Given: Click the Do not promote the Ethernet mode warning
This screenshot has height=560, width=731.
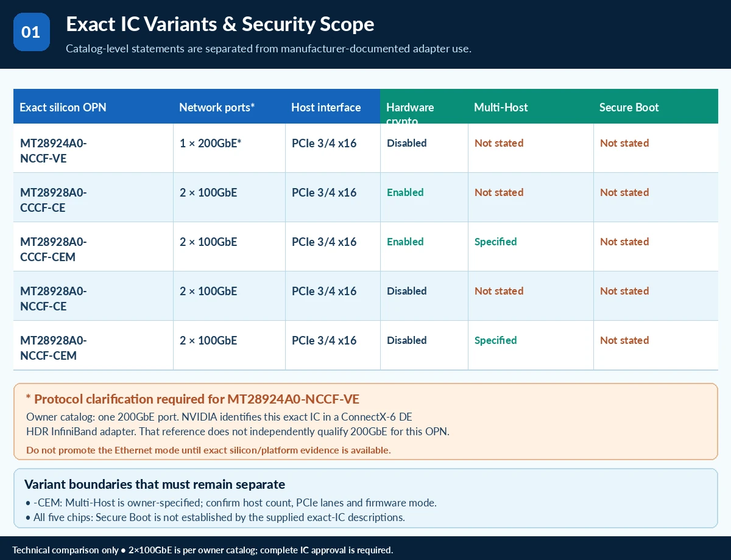Looking at the screenshot, I should [208, 450].
